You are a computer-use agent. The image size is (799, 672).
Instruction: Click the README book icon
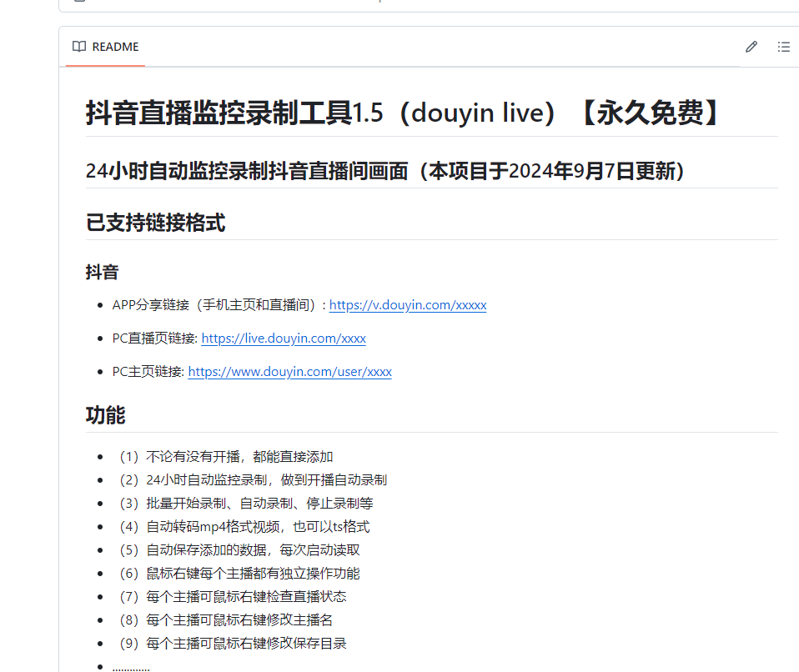click(x=79, y=47)
